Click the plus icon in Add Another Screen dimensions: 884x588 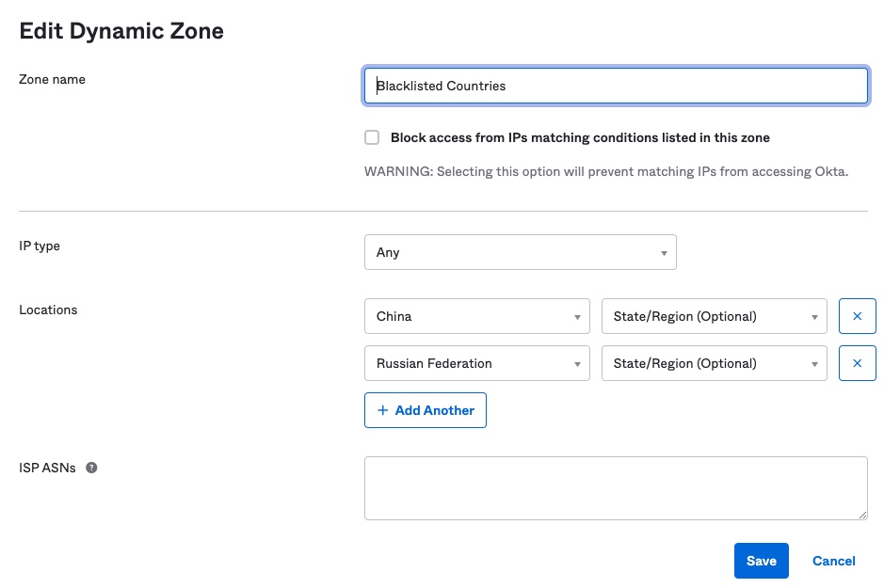(x=383, y=410)
